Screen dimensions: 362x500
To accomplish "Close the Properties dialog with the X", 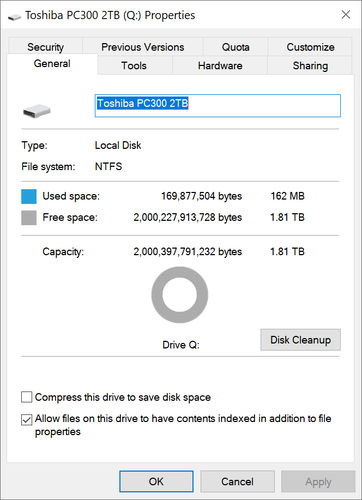I will (x=346, y=15).
